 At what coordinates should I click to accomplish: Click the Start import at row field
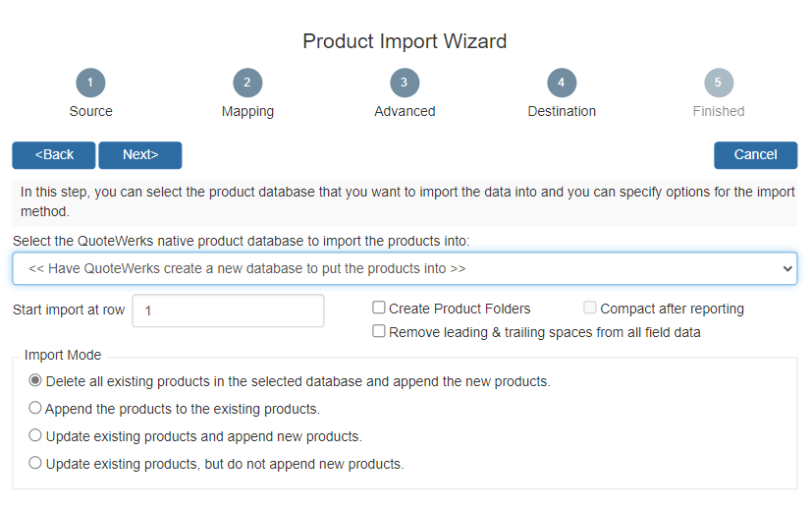click(228, 311)
